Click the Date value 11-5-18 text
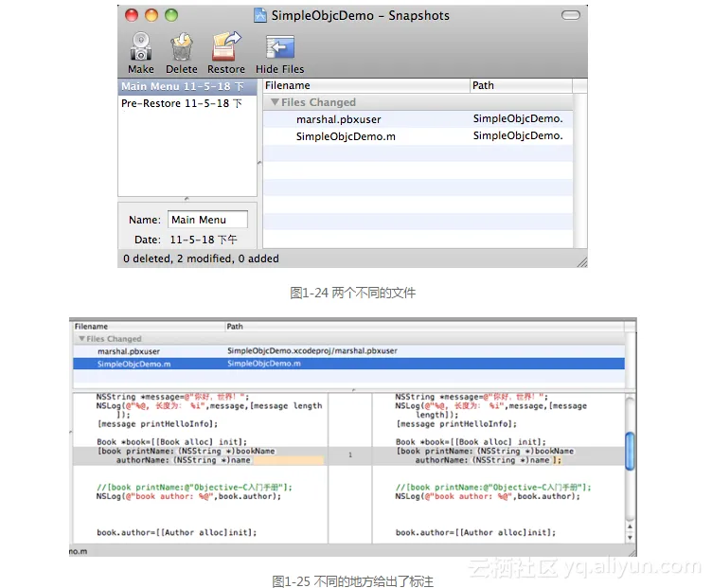Screen dimensions: 712x588 click(x=204, y=240)
